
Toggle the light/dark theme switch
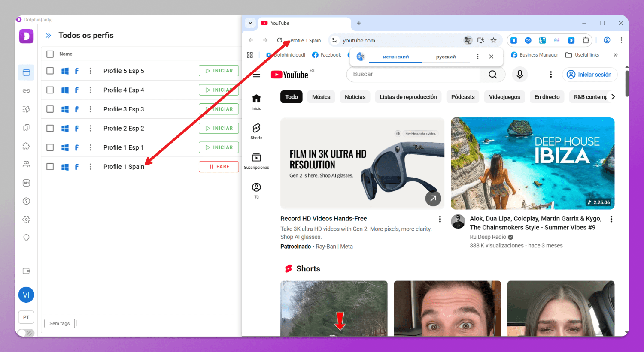click(x=27, y=333)
